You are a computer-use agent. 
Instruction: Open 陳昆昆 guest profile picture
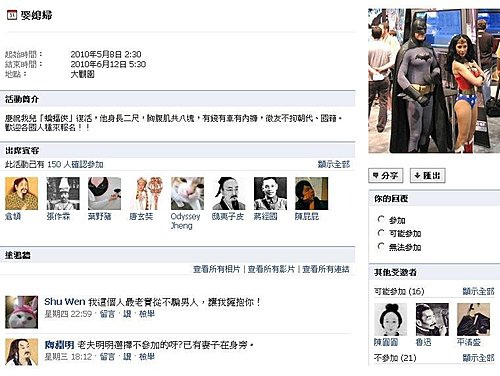(312, 193)
